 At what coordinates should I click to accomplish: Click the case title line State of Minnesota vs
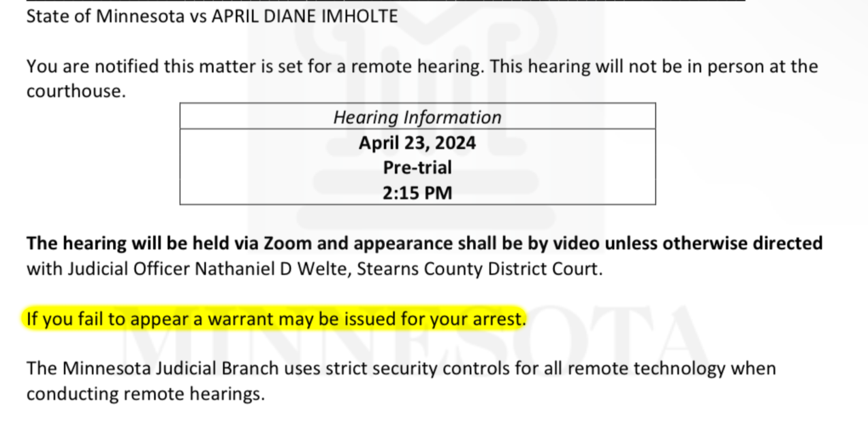[x=212, y=16]
